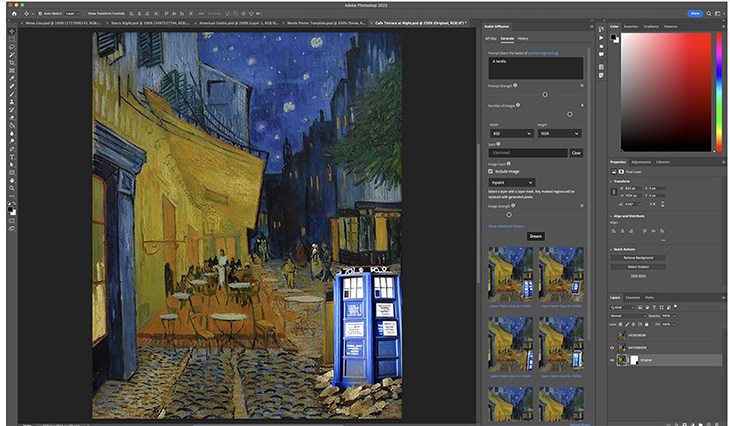
Task: Open the Kind filter dropdown in Layers
Action: click(x=622, y=307)
